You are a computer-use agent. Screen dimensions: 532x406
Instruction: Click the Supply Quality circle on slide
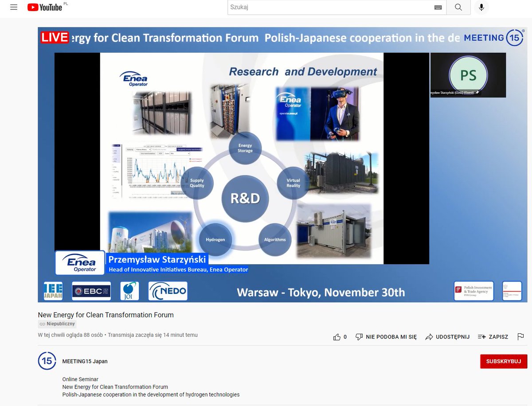pyautogui.click(x=197, y=183)
